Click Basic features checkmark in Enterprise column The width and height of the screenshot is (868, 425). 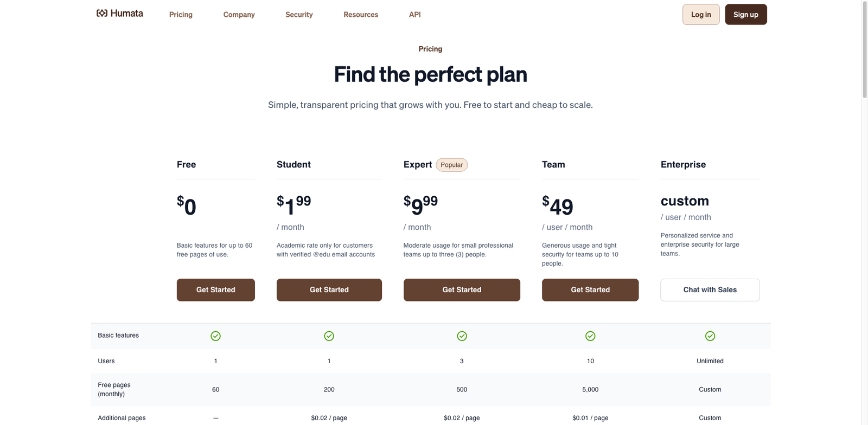pos(710,336)
